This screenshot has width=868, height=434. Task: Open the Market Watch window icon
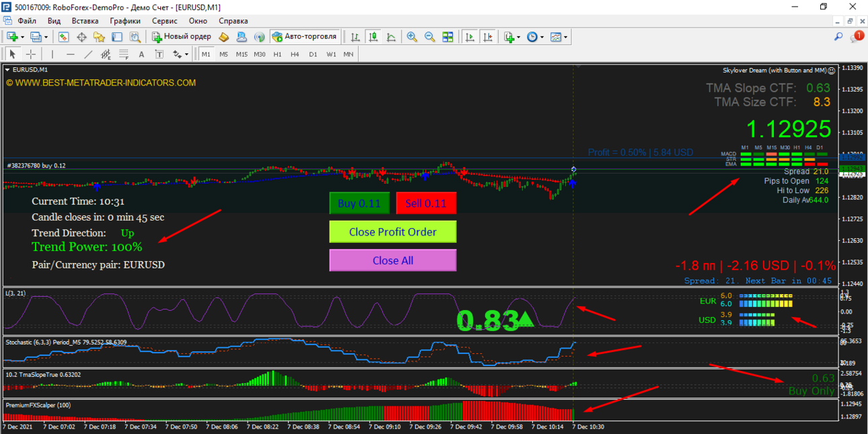[x=64, y=37]
